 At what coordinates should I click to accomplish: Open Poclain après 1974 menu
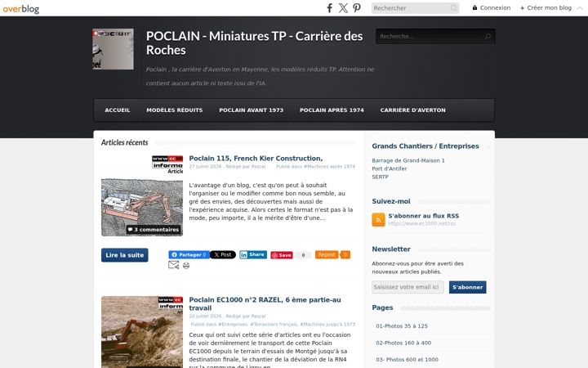coord(332,110)
